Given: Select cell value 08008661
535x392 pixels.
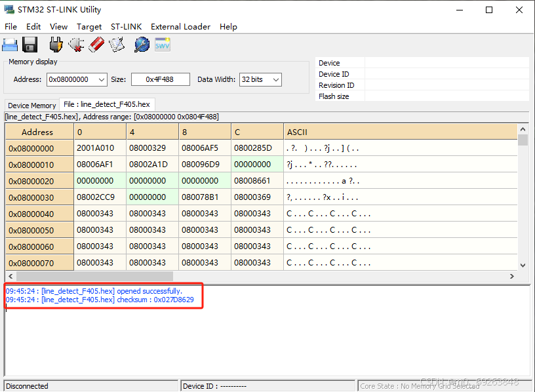Looking at the screenshot, I should coord(257,181).
